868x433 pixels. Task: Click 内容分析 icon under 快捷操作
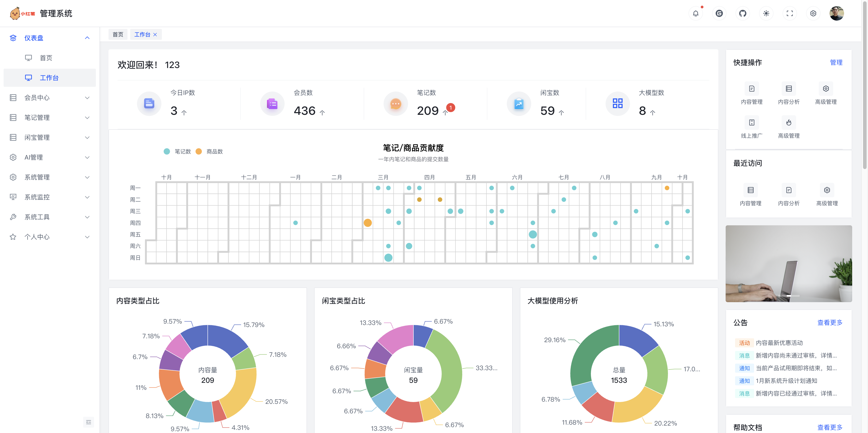click(788, 89)
